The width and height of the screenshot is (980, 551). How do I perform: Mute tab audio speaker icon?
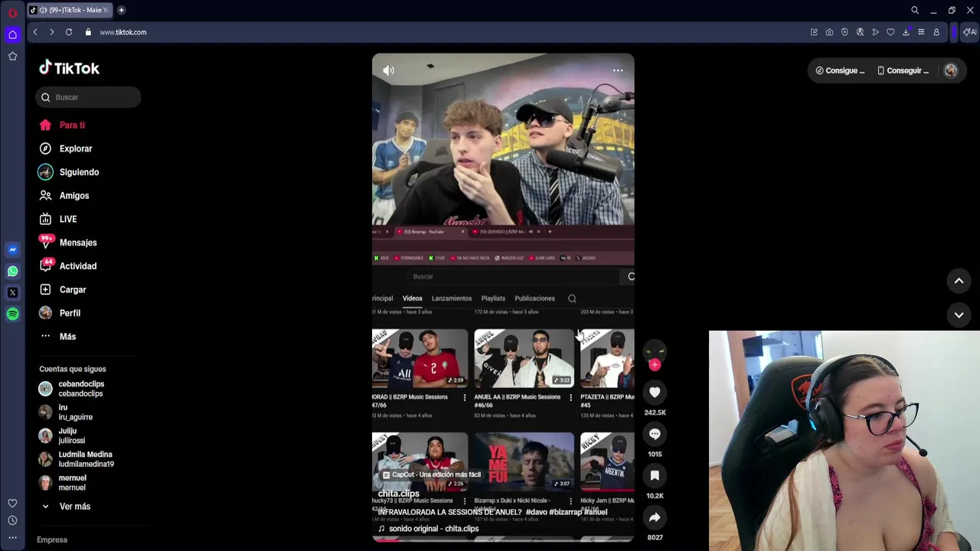coord(43,10)
